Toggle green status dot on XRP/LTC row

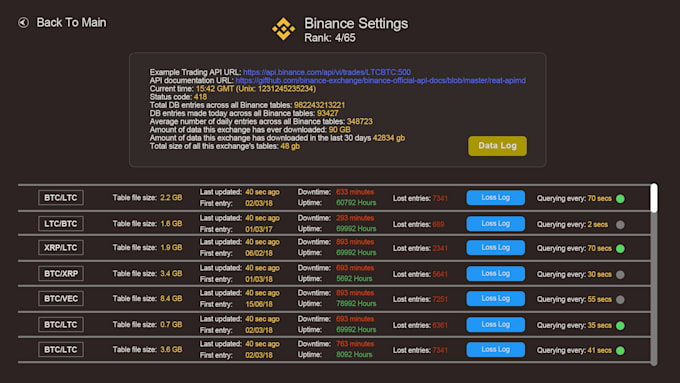point(621,249)
